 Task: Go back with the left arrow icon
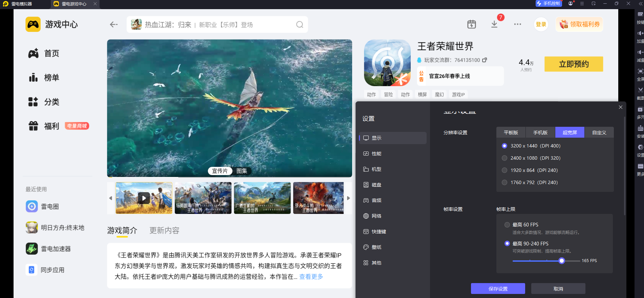(x=114, y=24)
